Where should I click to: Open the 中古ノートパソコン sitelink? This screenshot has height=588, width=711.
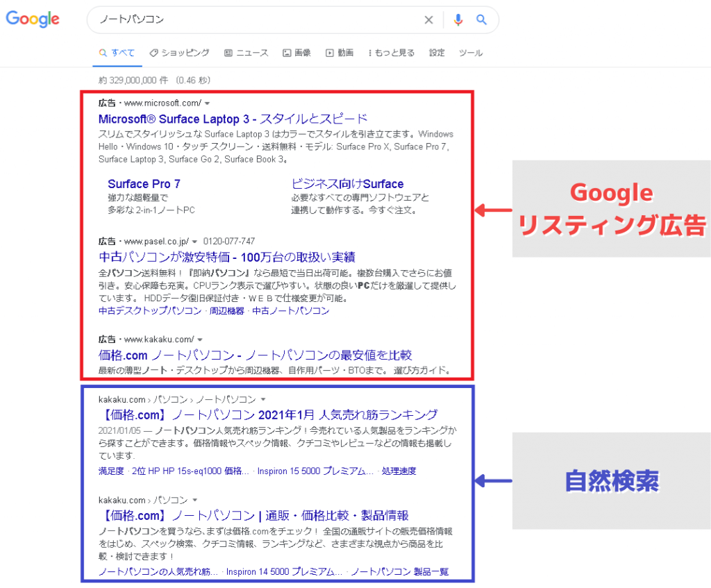click(x=291, y=310)
